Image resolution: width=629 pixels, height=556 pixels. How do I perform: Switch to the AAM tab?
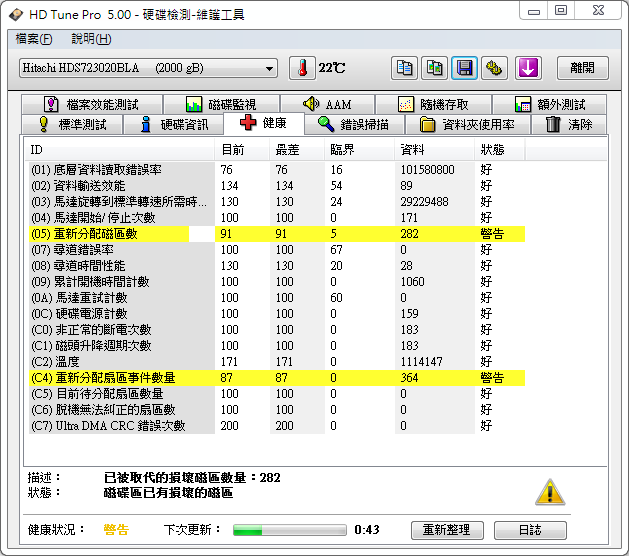pos(327,105)
